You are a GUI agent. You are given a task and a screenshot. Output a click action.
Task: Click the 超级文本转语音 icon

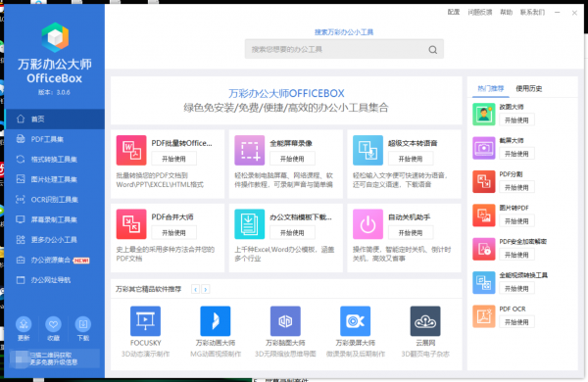[x=367, y=150]
